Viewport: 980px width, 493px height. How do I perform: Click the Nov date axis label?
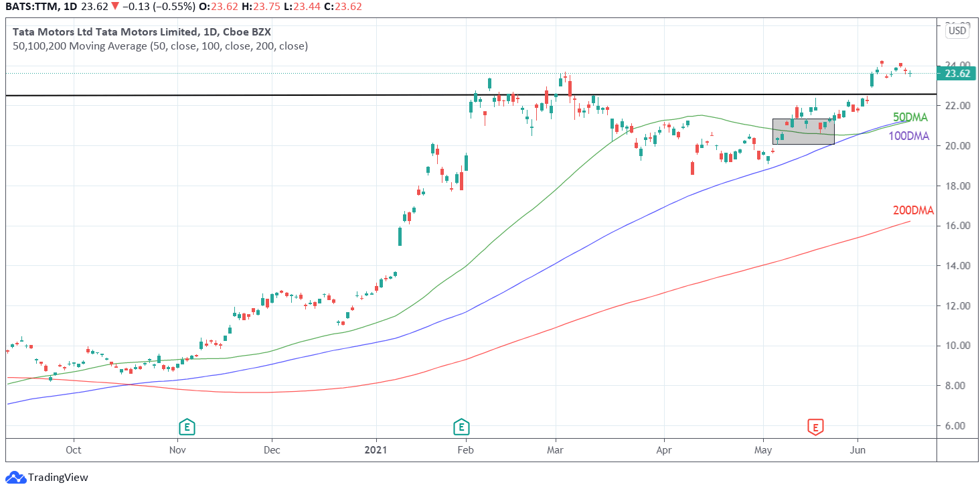click(177, 449)
